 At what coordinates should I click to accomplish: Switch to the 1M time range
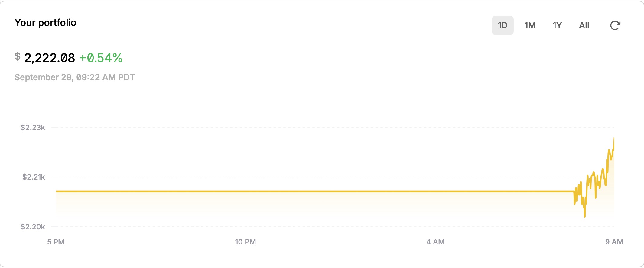click(530, 25)
